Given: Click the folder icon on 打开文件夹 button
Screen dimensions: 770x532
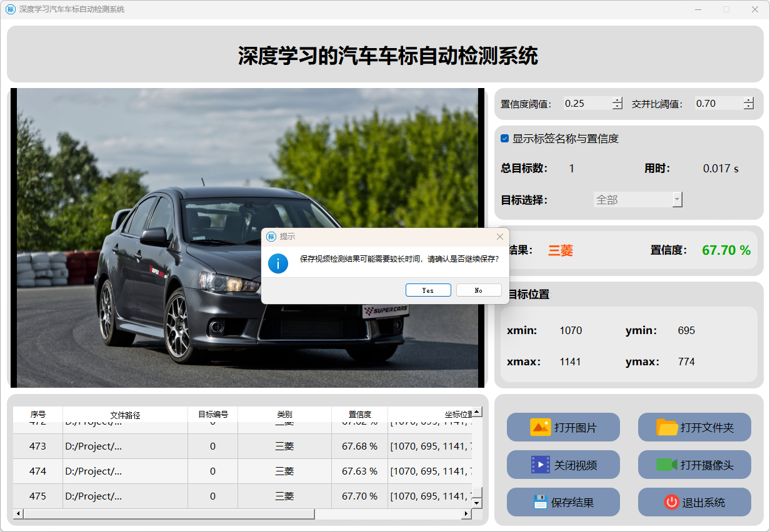Looking at the screenshot, I should pos(667,427).
